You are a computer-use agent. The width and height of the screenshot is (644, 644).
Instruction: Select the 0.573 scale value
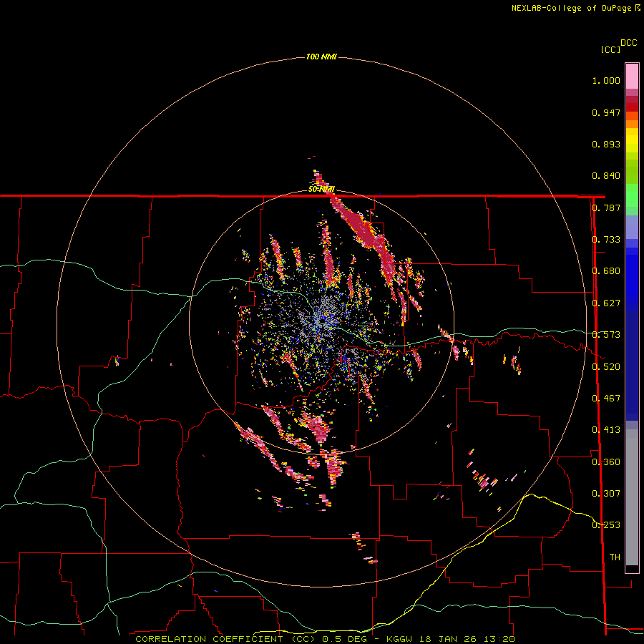pyautogui.click(x=606, y=335)
